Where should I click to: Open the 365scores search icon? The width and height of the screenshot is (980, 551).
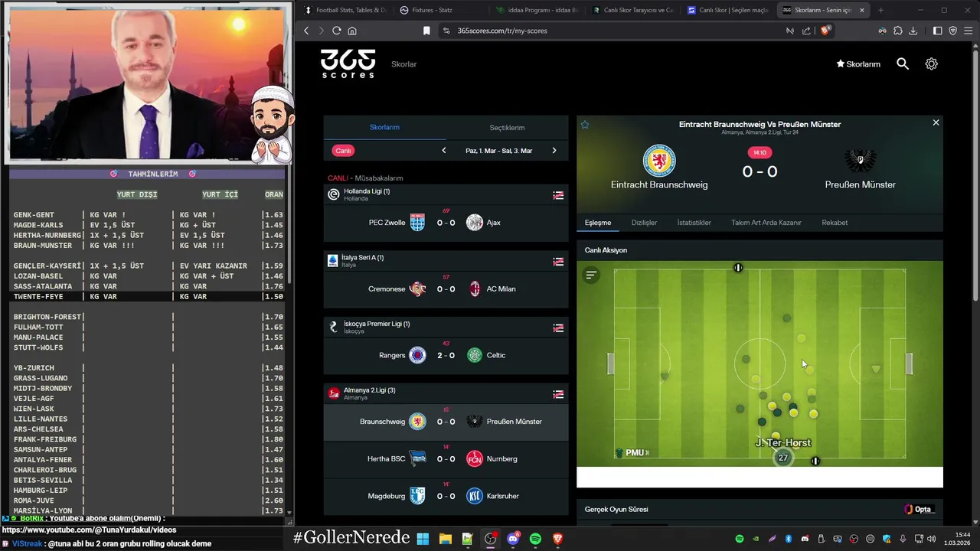coord(903,64)
